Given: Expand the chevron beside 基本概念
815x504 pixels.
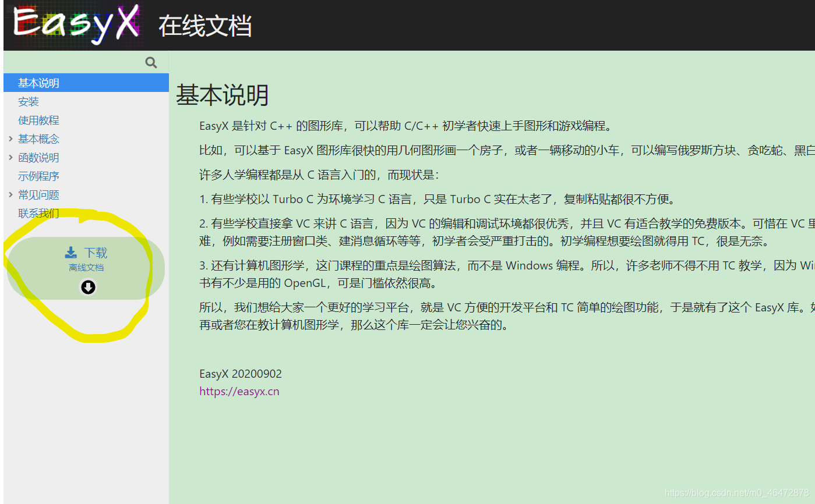Looking at the screenshot, I should point(10,139).
